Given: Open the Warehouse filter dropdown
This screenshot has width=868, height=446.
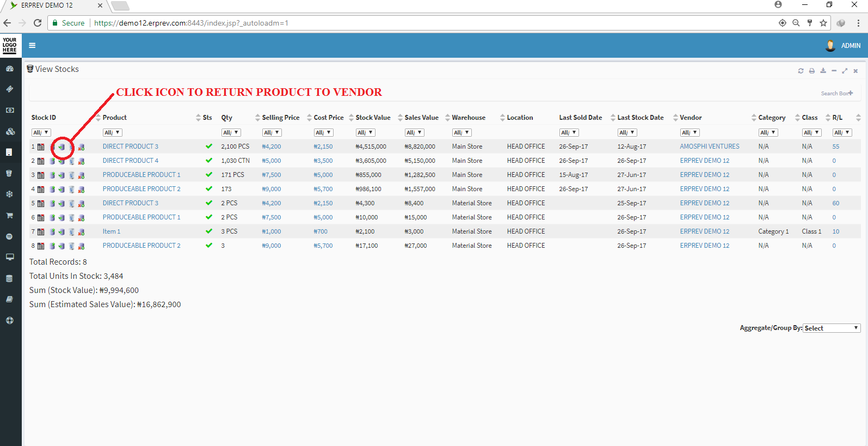Looking at the screenshot, I should (461, 132).
